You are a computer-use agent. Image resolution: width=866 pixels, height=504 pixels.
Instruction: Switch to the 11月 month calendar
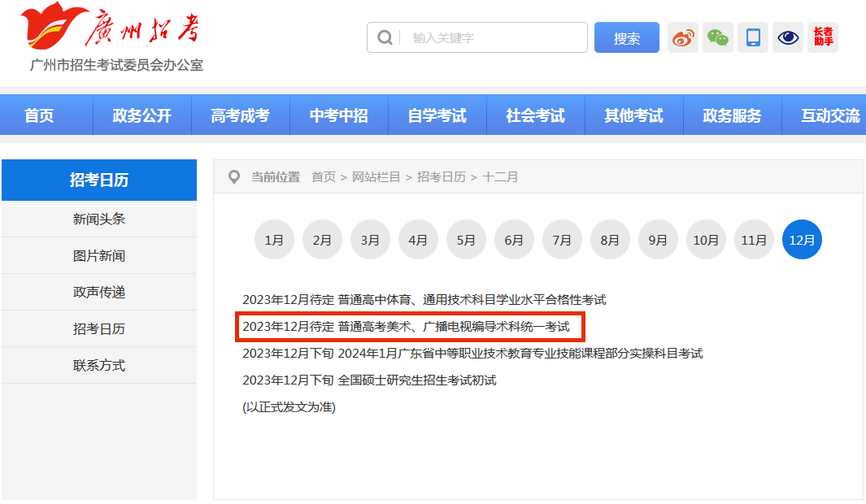pos(754,240)
